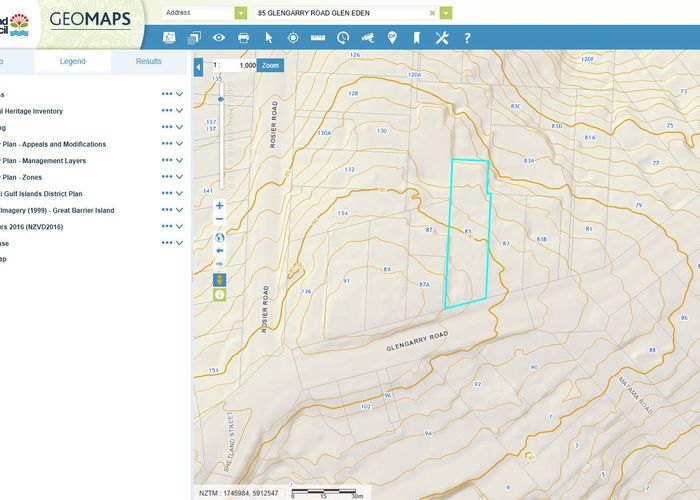Open the ruler Measure tool
The height and width of the screenshot is (500, 700).
coord(318,38)
